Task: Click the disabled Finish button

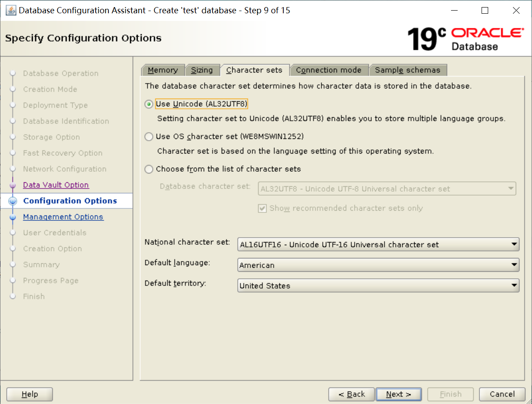Action: click(451, 394)
